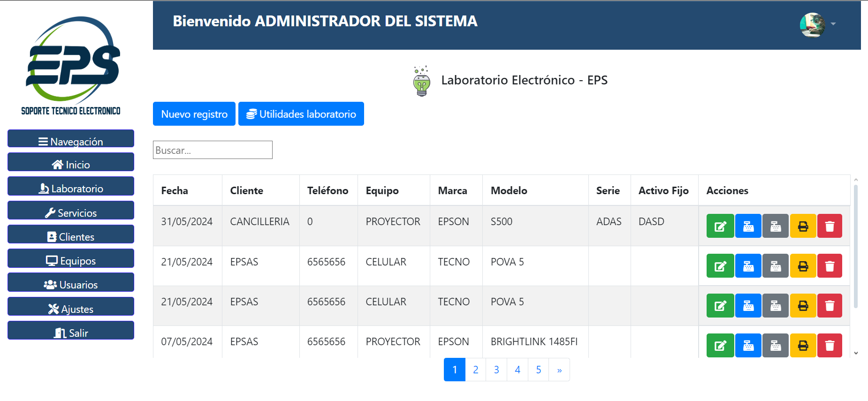Click gray register icon in CANCILLERIA row
Image resolution: width=868 pixels, height=401 pixels.
click(775, 226)
